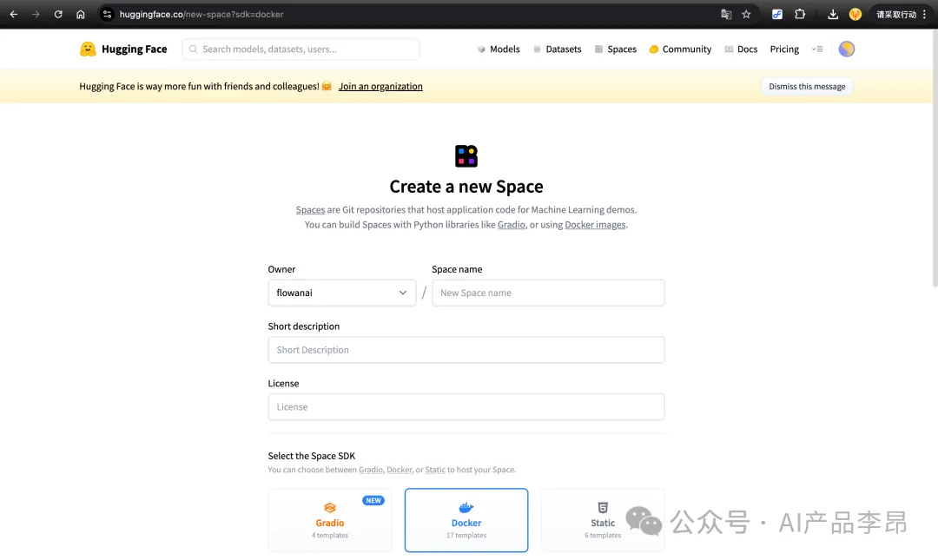Open the browser translate page icon
Image resolution: width=938 pixels, height=560 pixels.
[726, 14]
